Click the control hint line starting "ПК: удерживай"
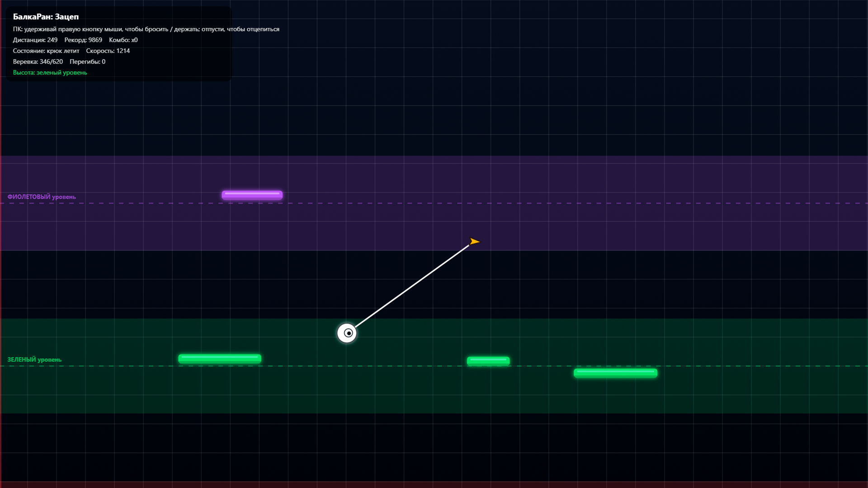 pyautogui.click(x=146, y=29)
